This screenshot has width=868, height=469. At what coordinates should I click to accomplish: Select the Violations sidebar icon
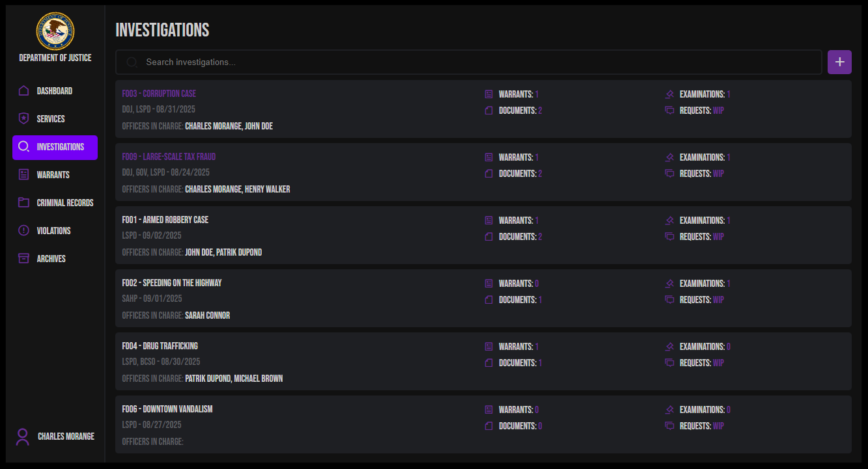coord(22,230)
